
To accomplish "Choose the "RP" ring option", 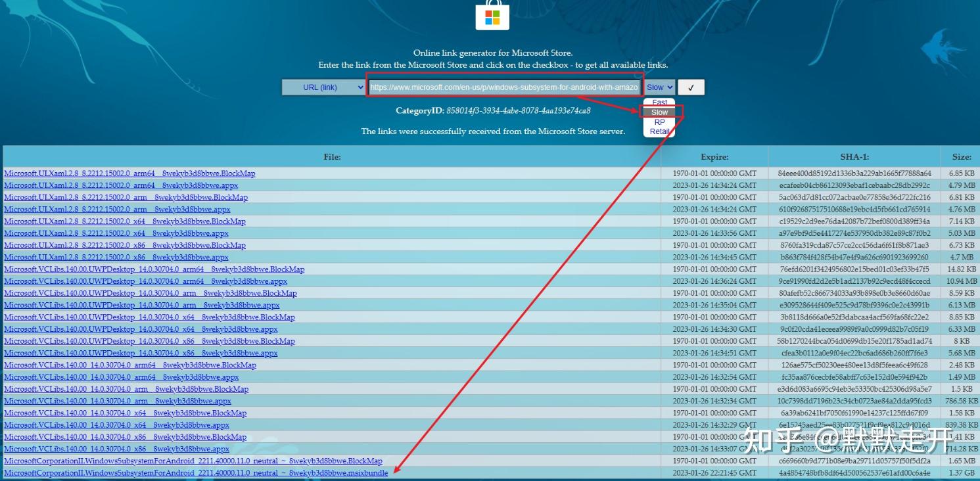I will point(659,122).
